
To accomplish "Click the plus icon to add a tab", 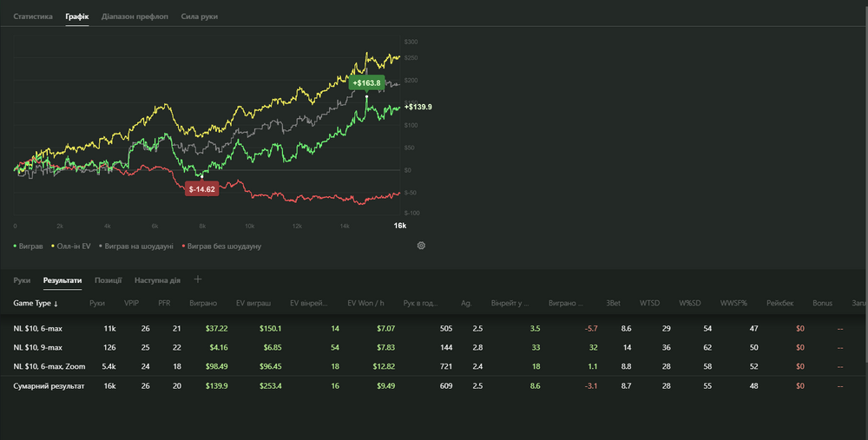I will coord(198,279).
